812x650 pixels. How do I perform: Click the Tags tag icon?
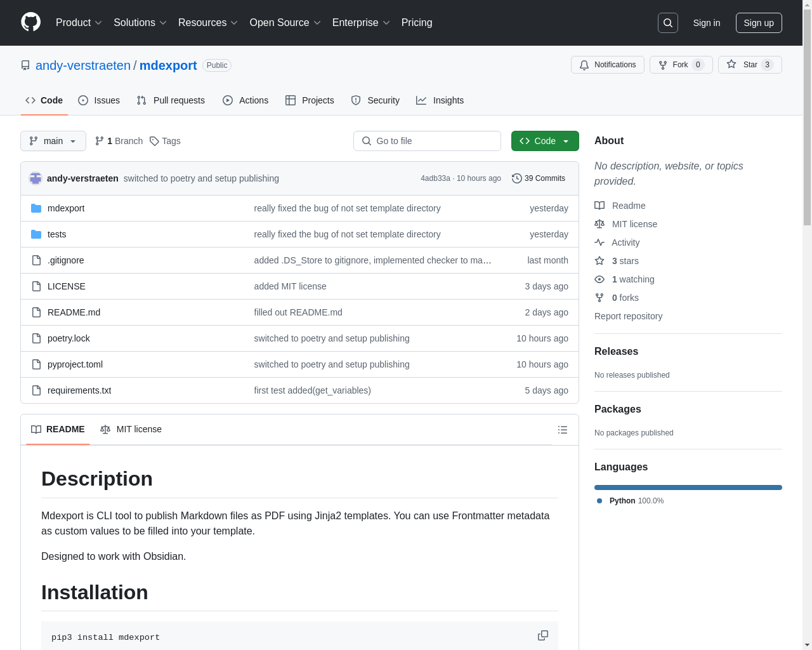[x=154, y=141]
